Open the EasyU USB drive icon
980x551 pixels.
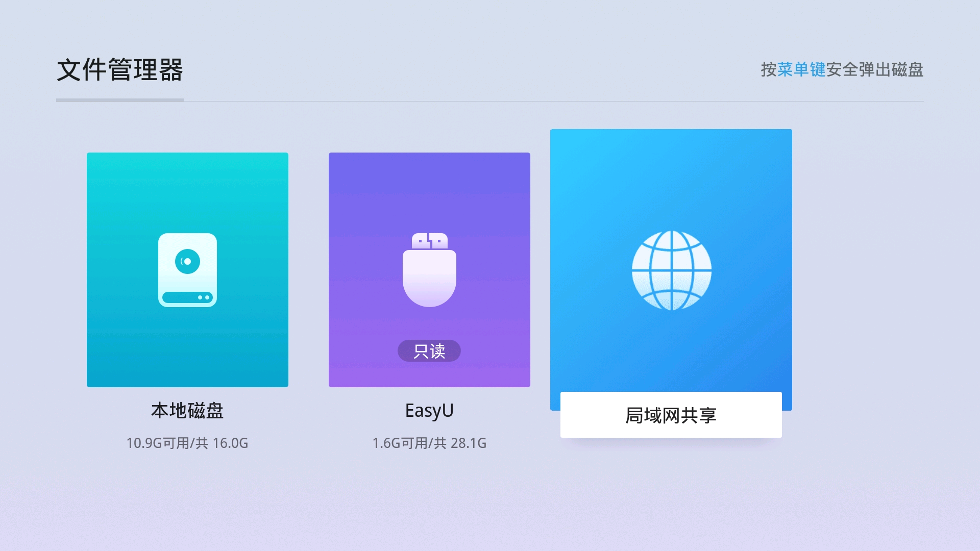[429, 270]
